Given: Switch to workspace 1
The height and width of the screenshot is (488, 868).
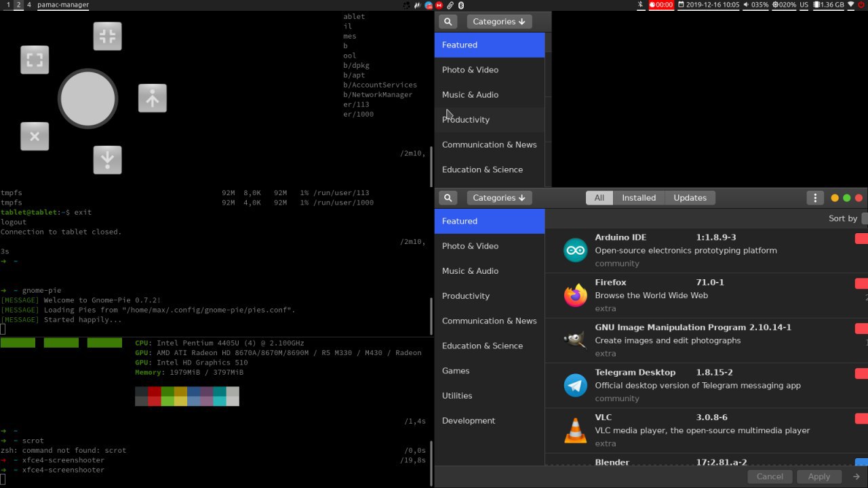Looking at the screenshot, I should [x=7, y=5].
